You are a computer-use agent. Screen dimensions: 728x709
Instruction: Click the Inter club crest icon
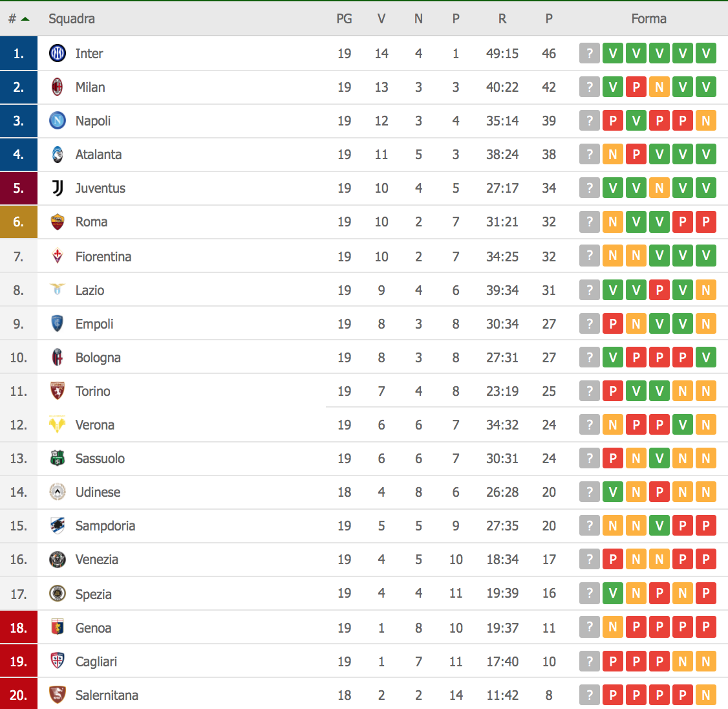58,54
